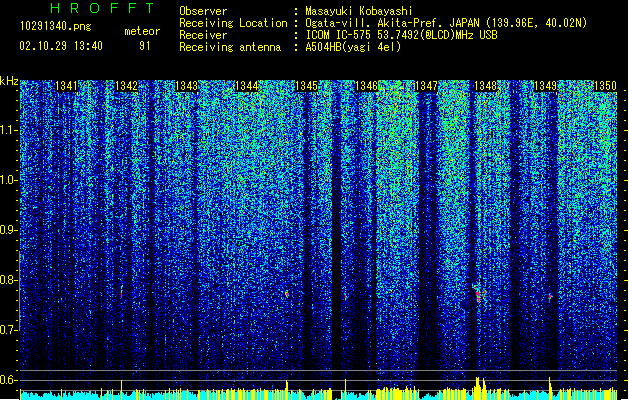Click the meteor count value 91
Viewport: 629px width, 400px height.
(x=144, y=46)
